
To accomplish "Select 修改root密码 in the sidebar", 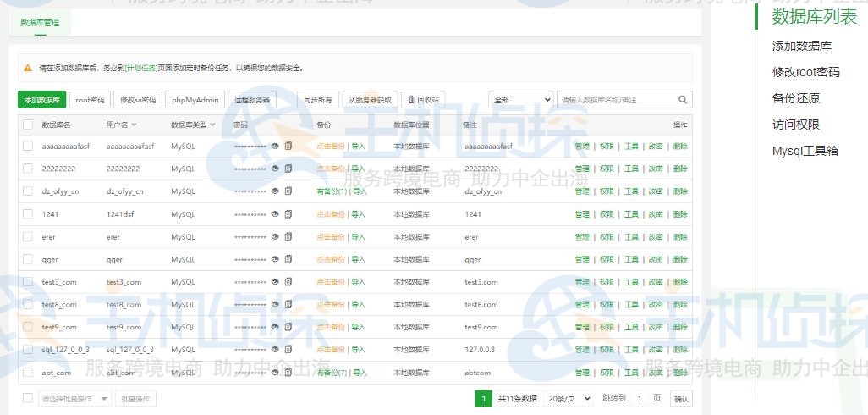I will [x=806, y=72].
